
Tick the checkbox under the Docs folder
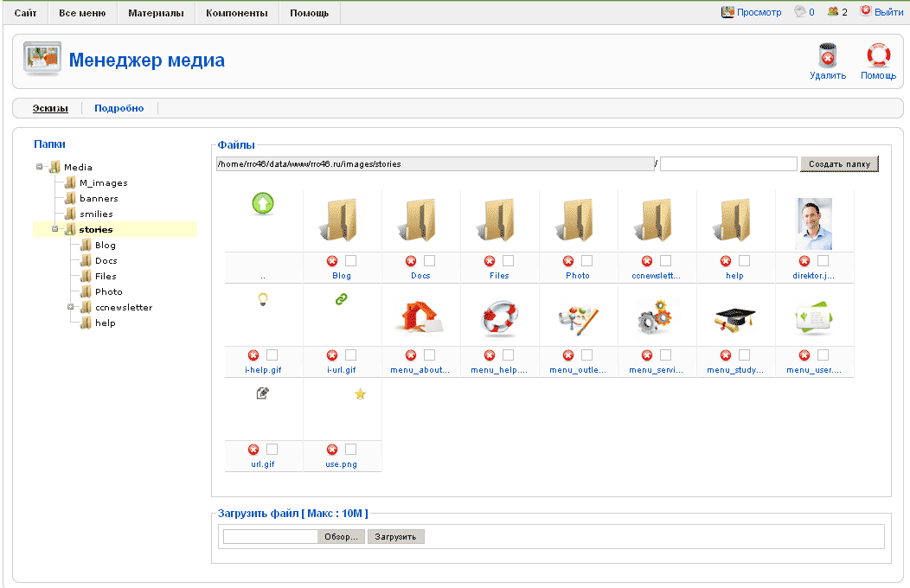429,261
